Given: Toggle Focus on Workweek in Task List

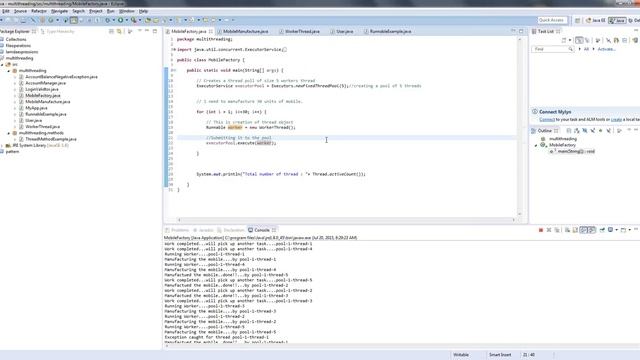Looking at the screenshot, I should (x=598, y=40).
